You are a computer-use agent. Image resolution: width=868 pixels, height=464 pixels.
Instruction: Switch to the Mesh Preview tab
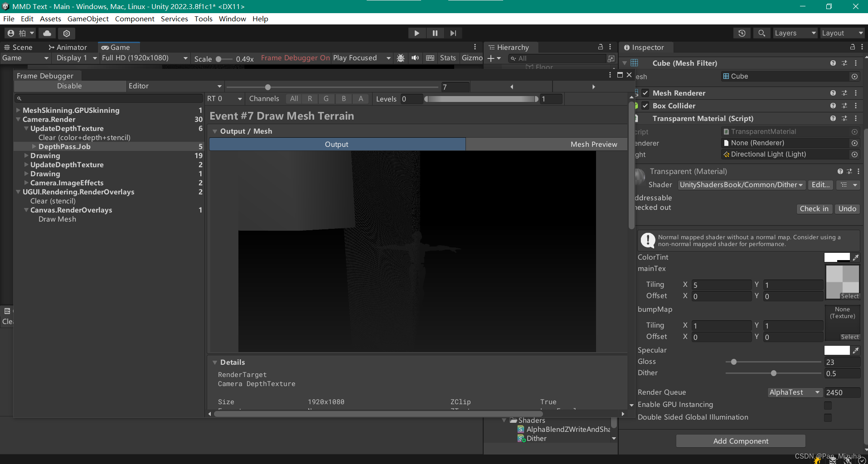(x=594, y=144)
